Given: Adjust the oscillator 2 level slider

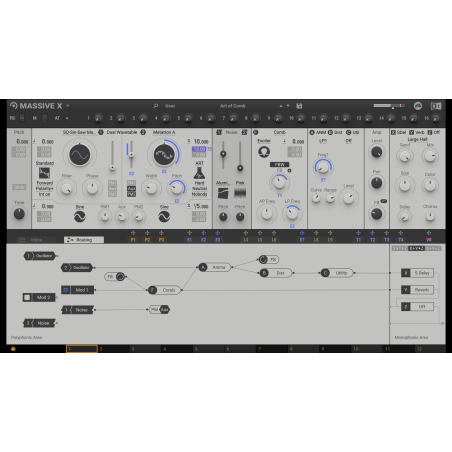Looking at the screenshot, I should (x=131, y=154).
